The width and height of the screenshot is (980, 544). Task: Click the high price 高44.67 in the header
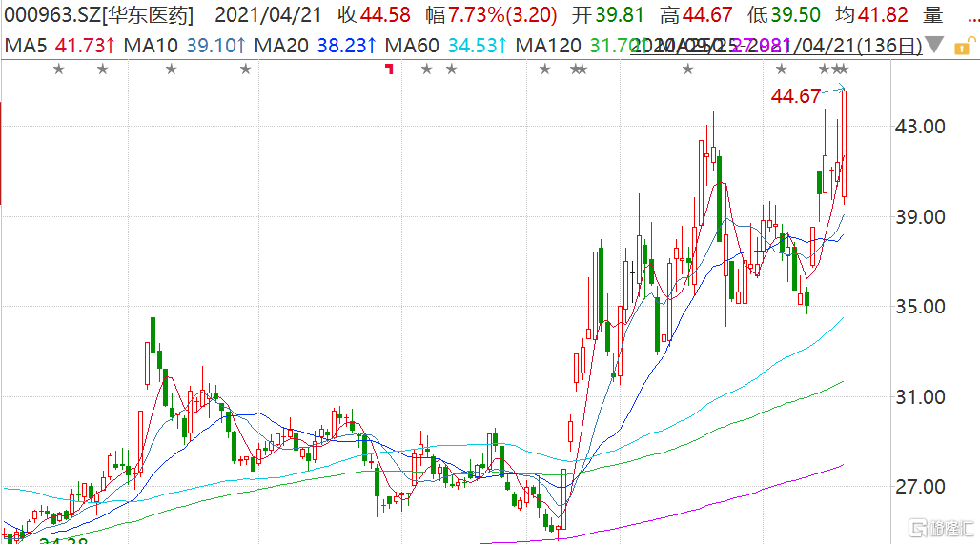coord(696,15)
